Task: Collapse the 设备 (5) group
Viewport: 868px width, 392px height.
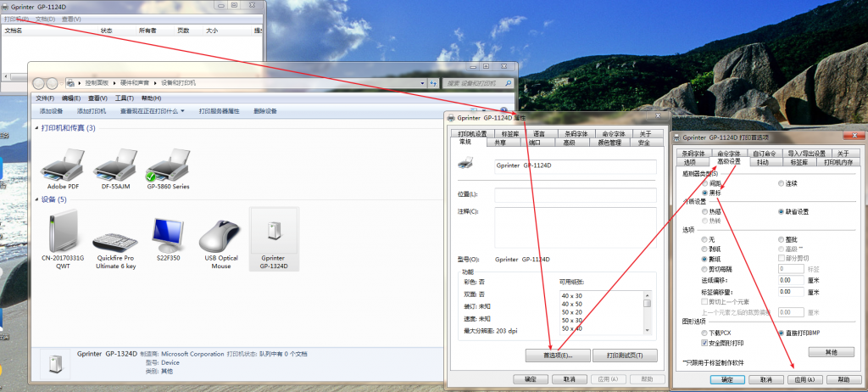Action: (x=37, y=199)
